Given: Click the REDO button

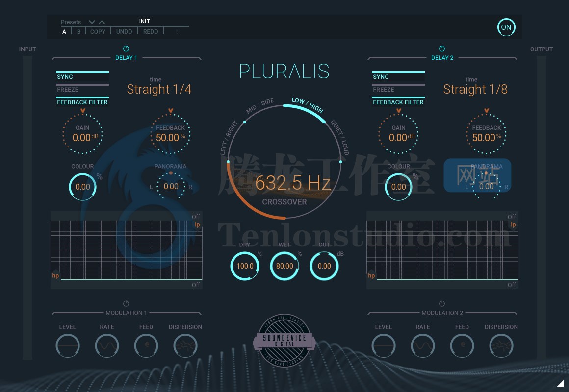Looking at the screenshot, I should coord(151,31).
